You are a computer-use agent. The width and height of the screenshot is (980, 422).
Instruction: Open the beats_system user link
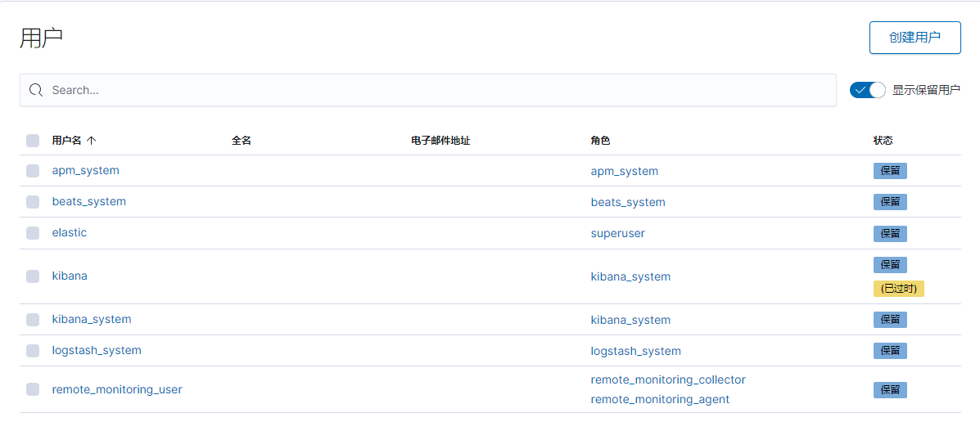click(x=89, y=201)
